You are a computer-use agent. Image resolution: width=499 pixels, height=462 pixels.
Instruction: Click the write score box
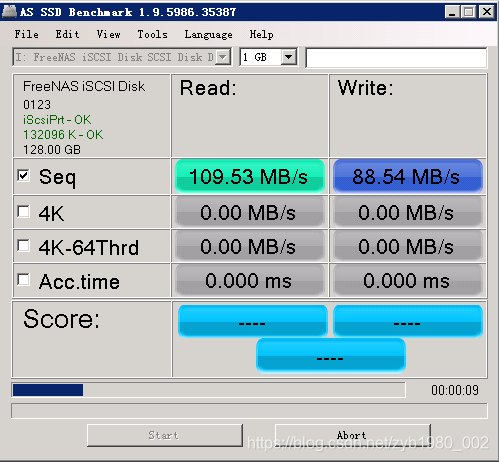pos(408,321)
